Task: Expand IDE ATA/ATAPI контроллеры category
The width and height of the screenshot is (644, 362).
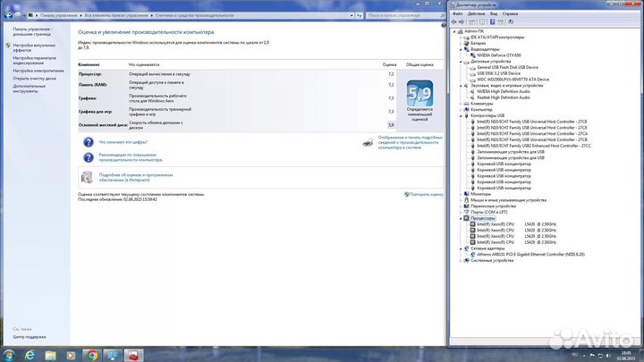Action: (x=461, y=38)
